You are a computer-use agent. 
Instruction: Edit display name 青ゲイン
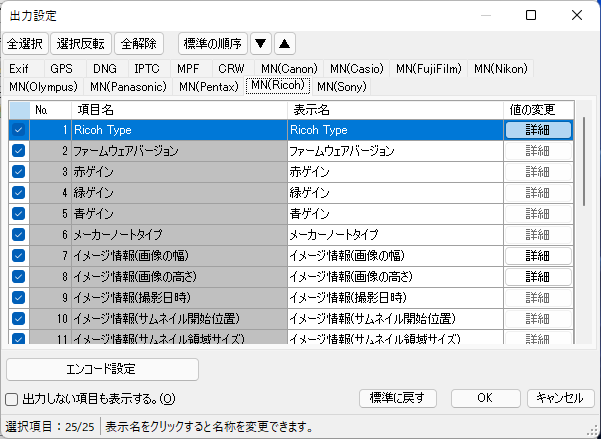tap(395, 214)
